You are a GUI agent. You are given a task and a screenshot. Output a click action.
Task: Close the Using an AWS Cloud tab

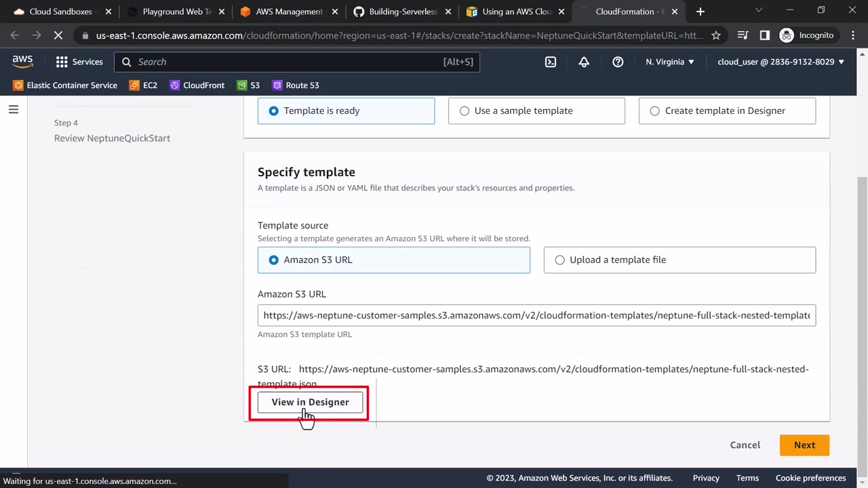pos(561,12)
